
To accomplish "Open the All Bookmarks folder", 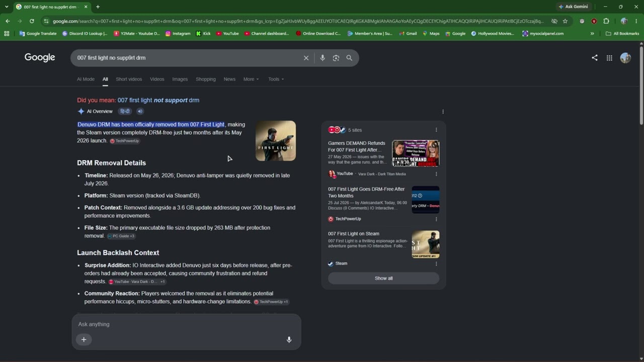I will pyautogui.click(x=622, y=34).
